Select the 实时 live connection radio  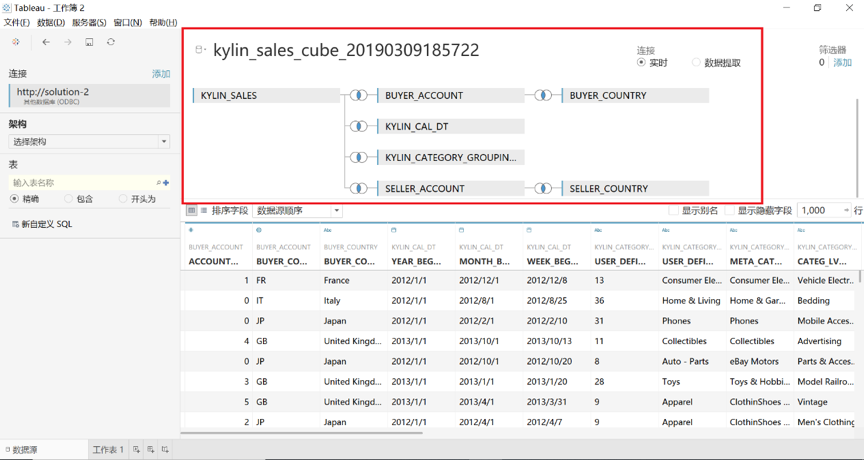click(x=641, y=63)
